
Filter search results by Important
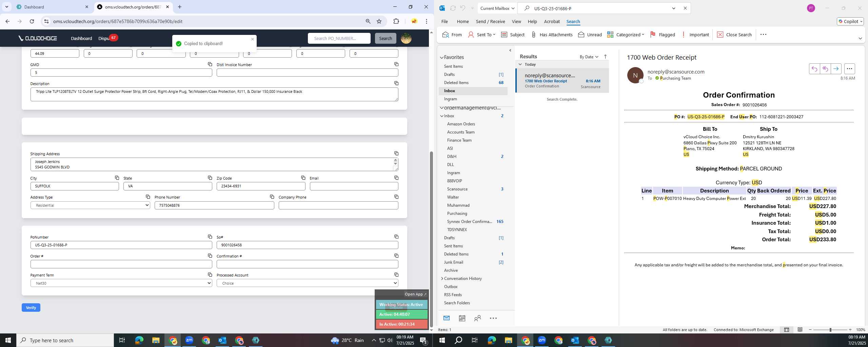pos(695,35)
